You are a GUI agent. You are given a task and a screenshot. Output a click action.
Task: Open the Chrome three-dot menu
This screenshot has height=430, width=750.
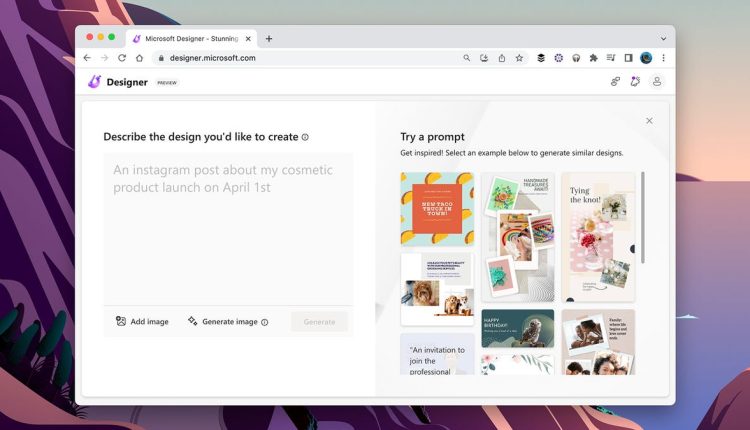tap(663, 58)
